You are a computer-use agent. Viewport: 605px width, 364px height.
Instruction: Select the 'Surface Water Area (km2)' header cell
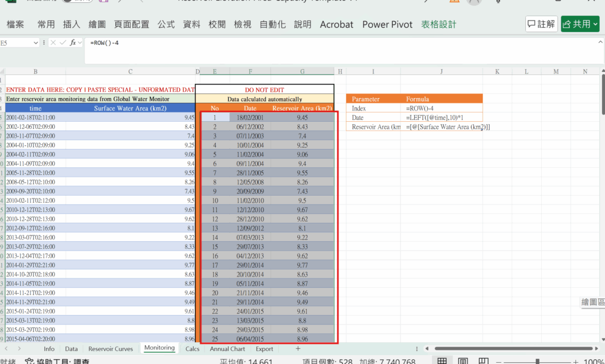point(131,109)
